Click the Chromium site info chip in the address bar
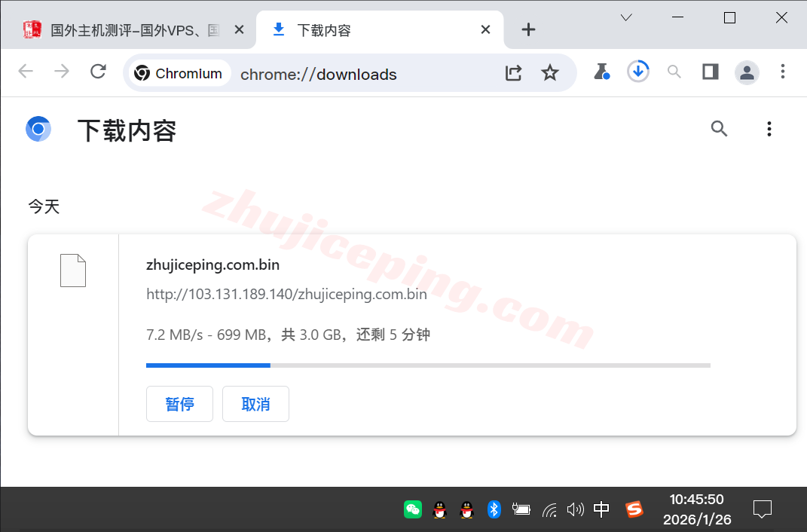The height and width of the screenshot is (532, 807). tap(179, 73)
